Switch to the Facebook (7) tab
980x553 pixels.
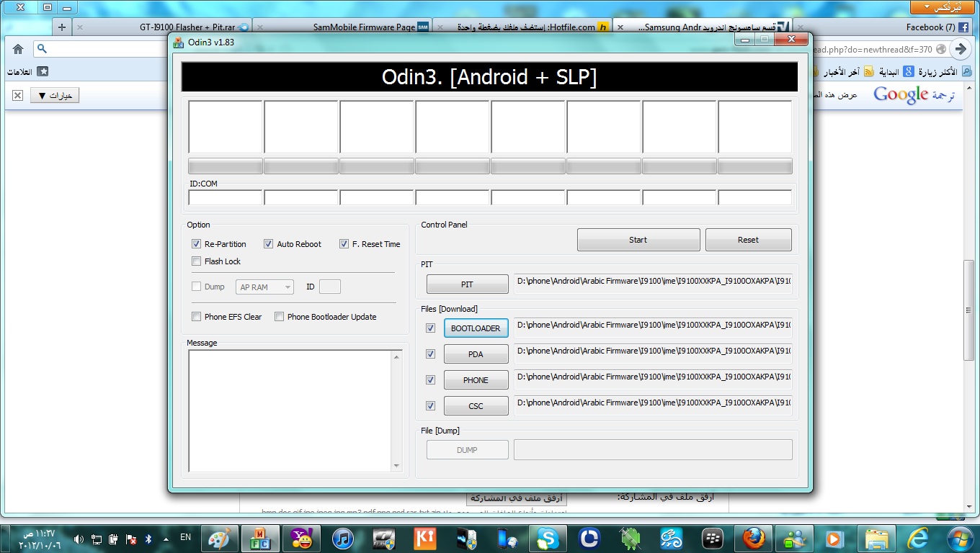883,27
